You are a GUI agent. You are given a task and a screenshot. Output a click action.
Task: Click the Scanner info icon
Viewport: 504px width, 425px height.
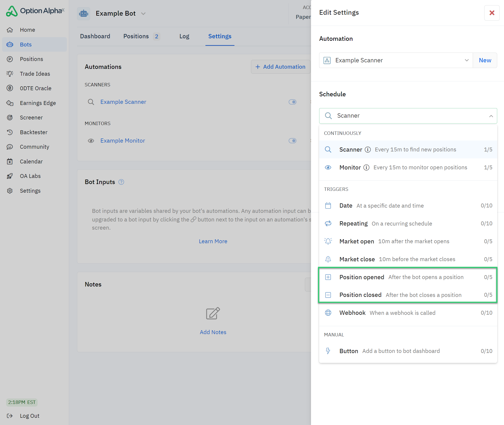pyautogui.click(x=367, y=150)
